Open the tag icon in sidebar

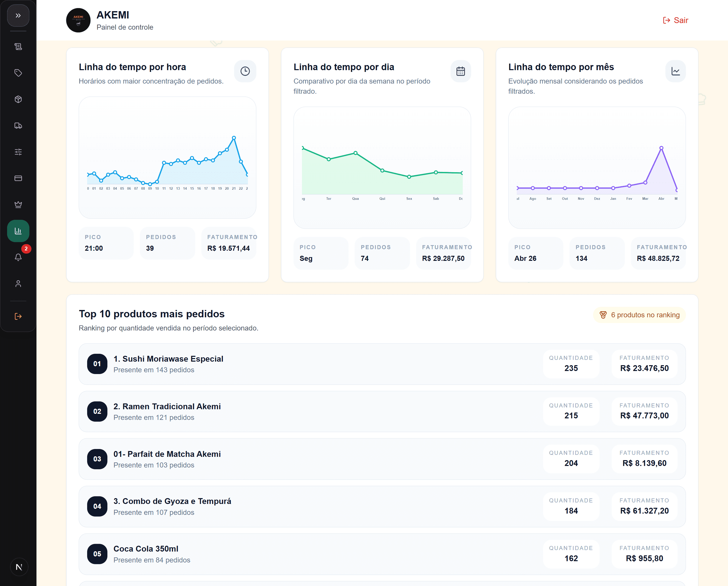pyautogui.click(x=18, y=73)
